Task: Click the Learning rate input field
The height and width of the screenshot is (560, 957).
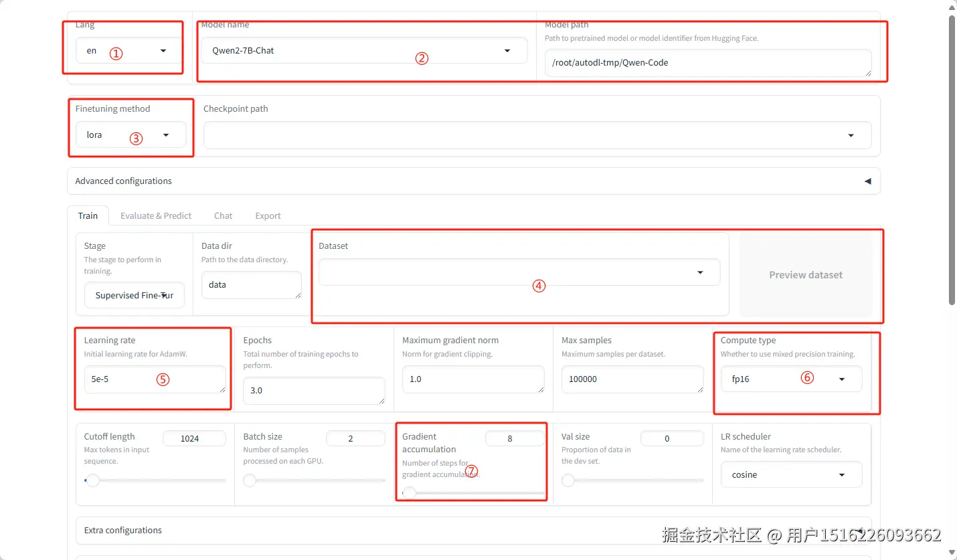Action: click(155, 379)
